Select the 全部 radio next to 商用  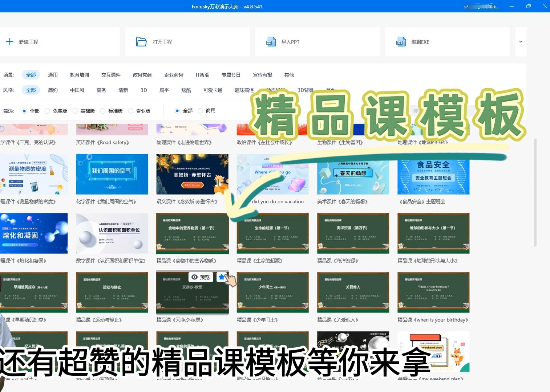tap(177, 111)
